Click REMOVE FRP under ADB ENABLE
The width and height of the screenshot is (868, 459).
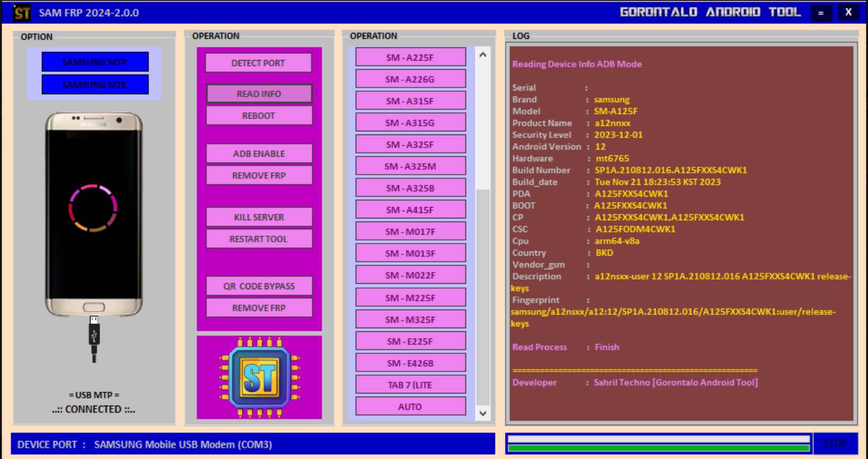pyautogui.click(x=259, y=175)
